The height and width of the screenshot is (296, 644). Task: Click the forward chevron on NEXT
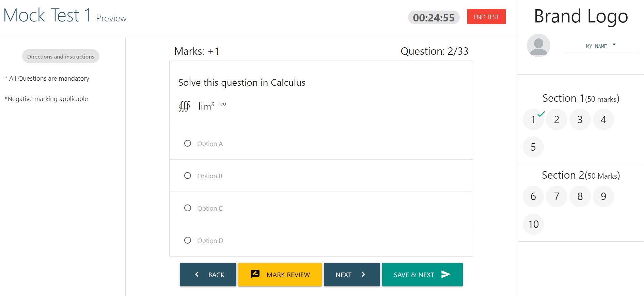(x=363, y=274)
